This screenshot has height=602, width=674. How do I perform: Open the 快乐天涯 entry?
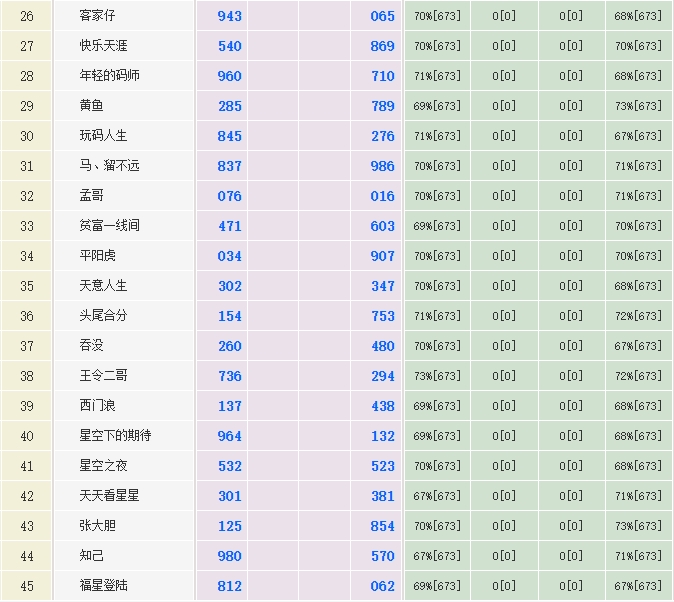104,46
